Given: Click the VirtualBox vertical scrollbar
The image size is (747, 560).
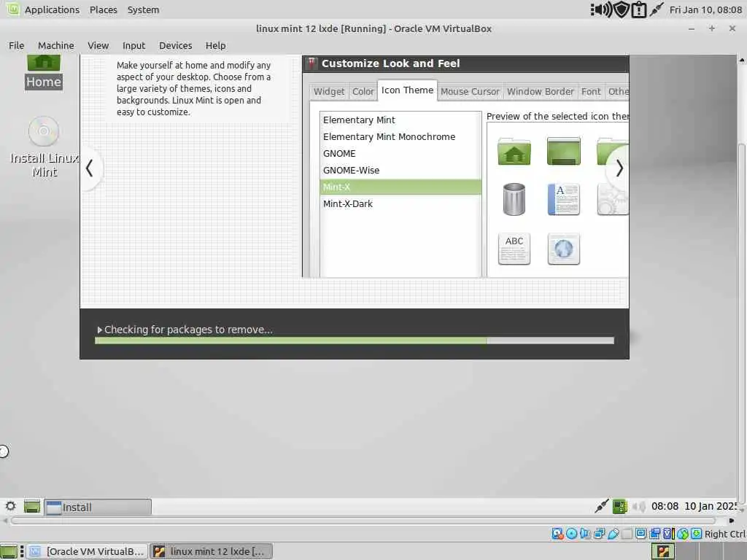Looking at the screenshot, I should pyautogui.click(x=742, y=324).
